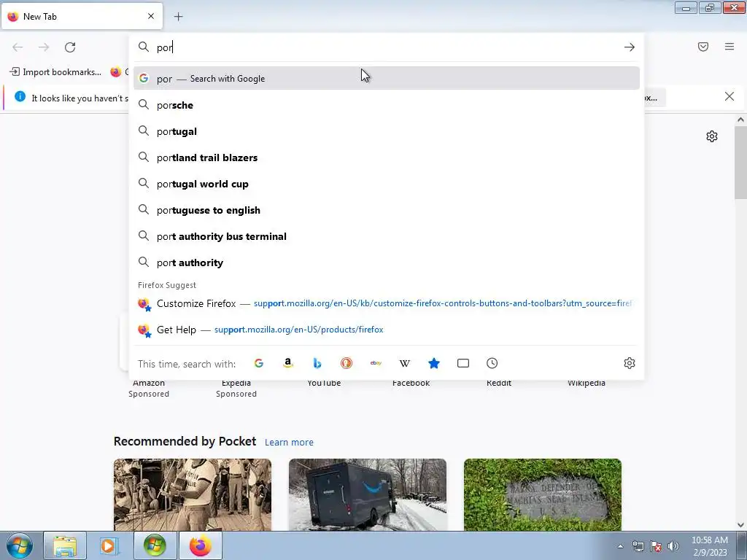
Task: Open the Amazon Sponsored shortcut
Action: 149,388
